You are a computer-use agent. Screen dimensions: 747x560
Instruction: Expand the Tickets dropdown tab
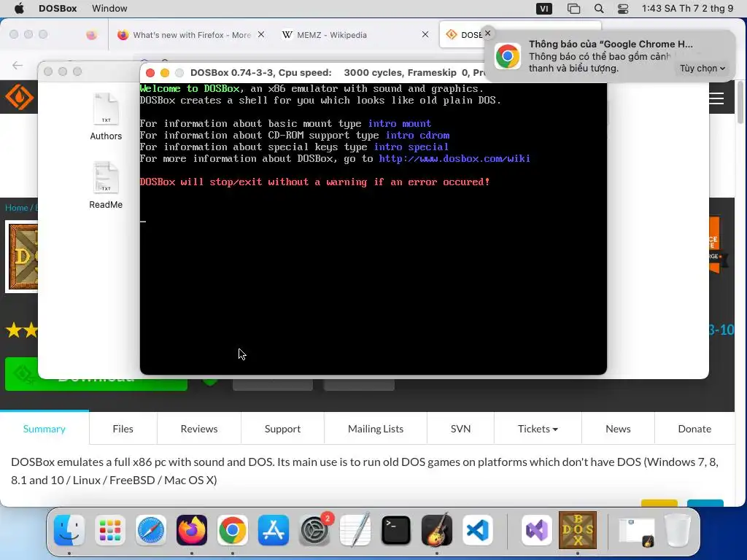pos(538,429)
